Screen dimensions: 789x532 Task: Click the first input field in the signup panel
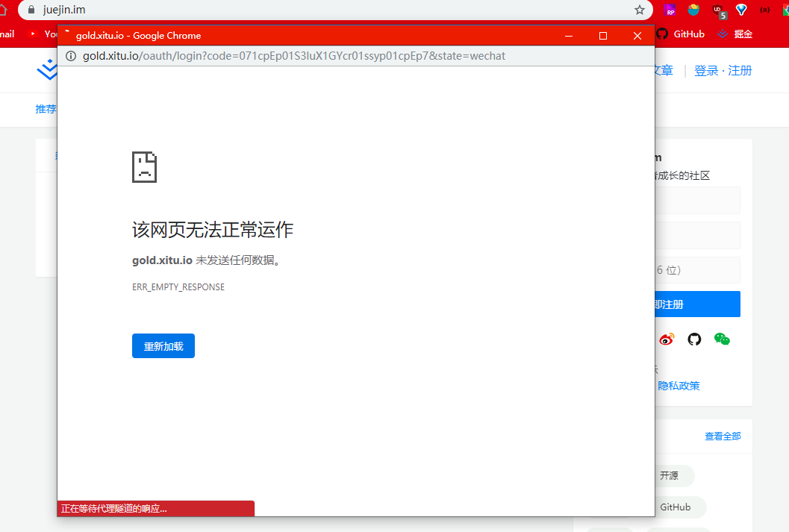tap(697, 200)
